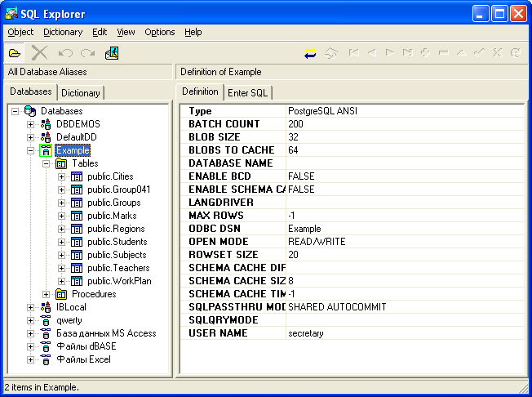
Task: Click the edit record triangle icon
Action: pos(462,52)
